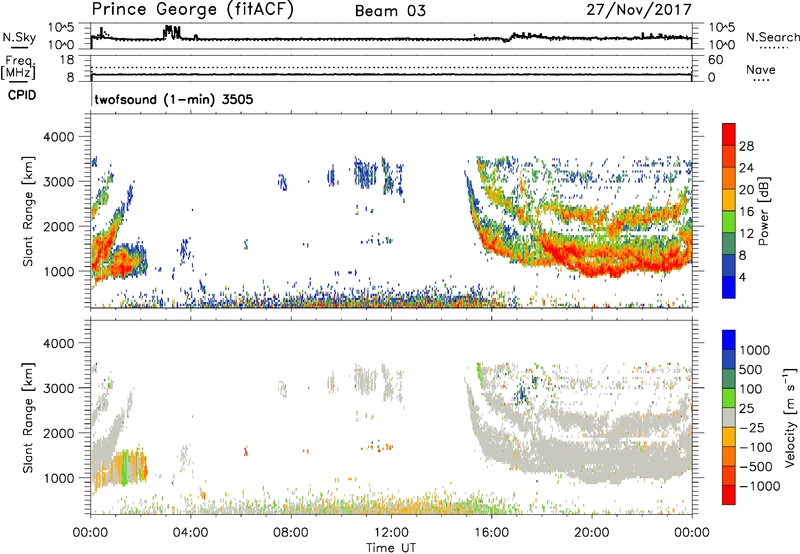
Task: Click the '04:00' time tick label
Action: [190, 533]
